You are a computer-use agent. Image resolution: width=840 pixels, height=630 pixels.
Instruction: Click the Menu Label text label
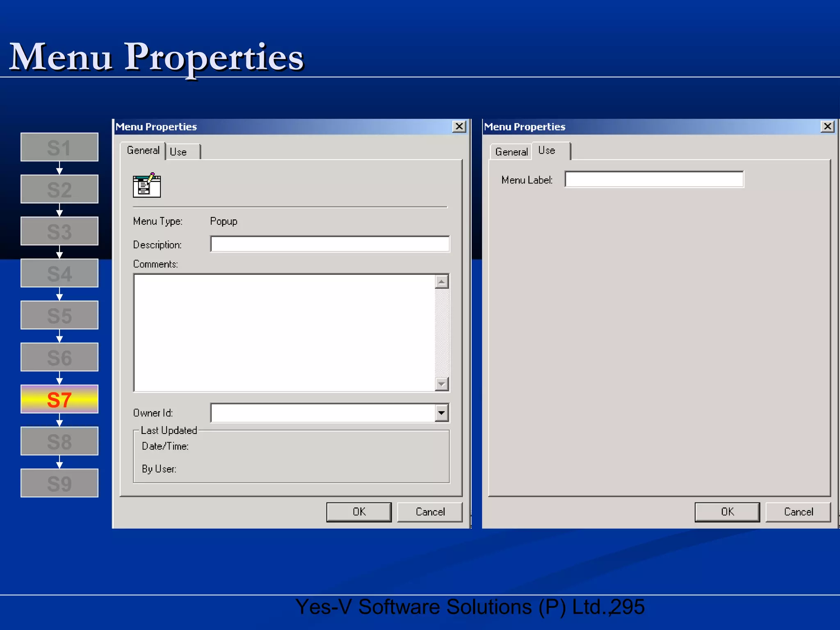pos(527,180)
